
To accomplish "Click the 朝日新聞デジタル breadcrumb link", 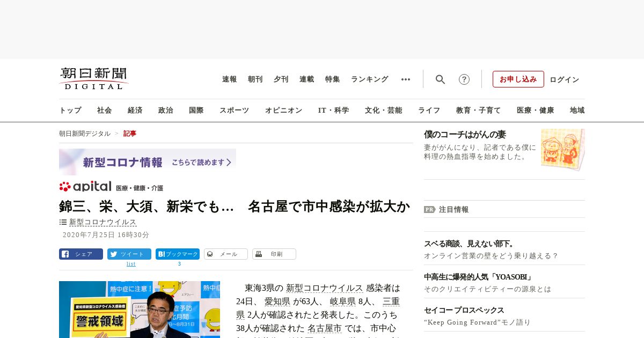I will point(85,134).
